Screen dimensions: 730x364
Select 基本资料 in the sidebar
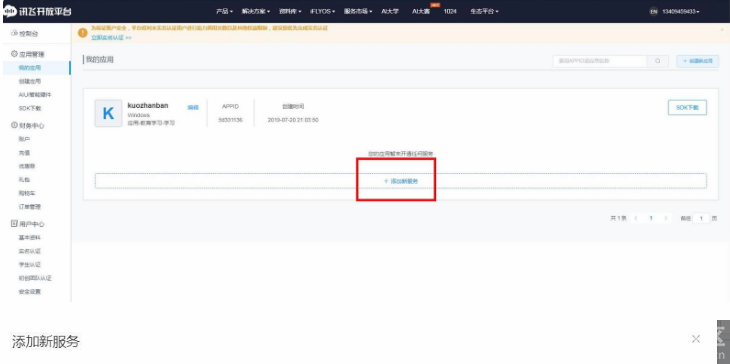[30, 238]
